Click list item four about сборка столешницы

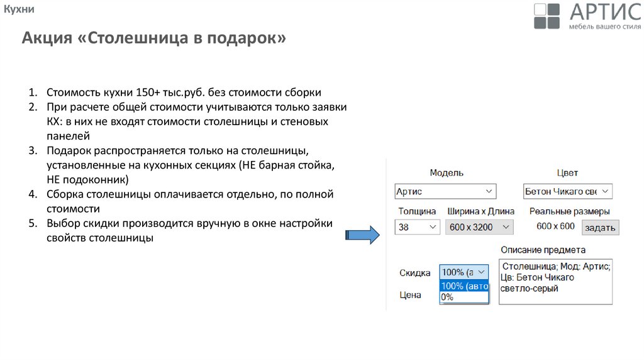click(189, 194)
